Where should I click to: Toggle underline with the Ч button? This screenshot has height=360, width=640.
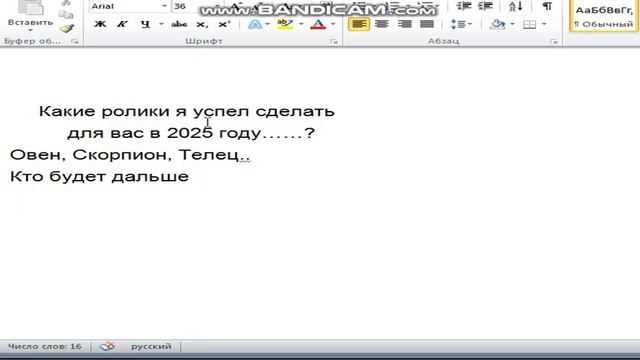pyautogui.click(x=145, y=24)
